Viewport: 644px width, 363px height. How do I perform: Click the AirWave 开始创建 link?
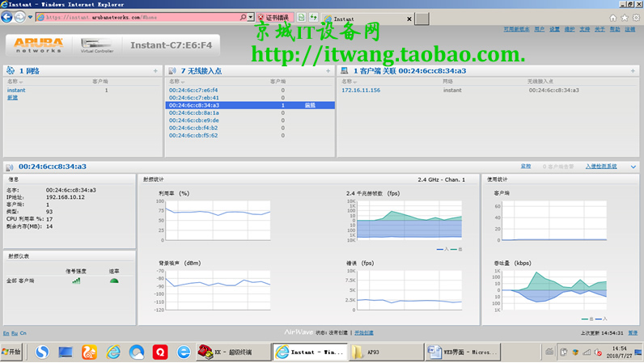(x=364, y=332)
